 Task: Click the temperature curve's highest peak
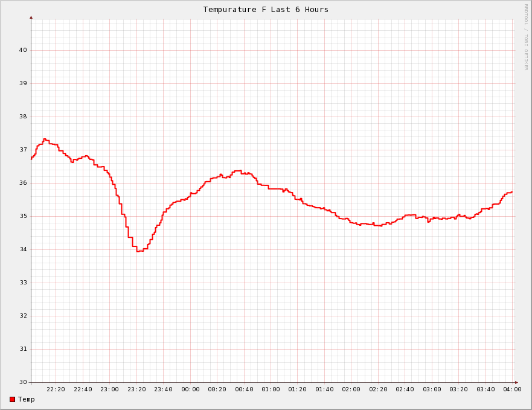click(x=45, y=139)
